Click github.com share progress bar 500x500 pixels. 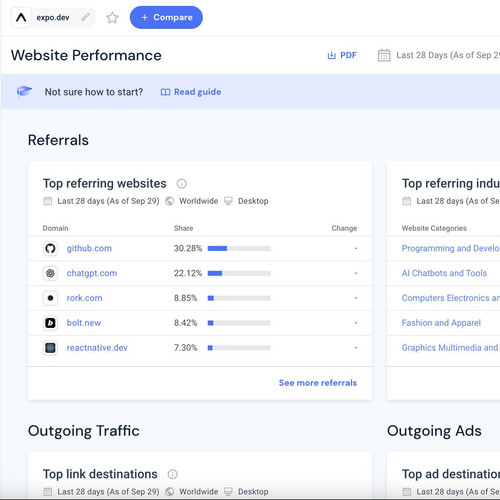coord(239,248)
